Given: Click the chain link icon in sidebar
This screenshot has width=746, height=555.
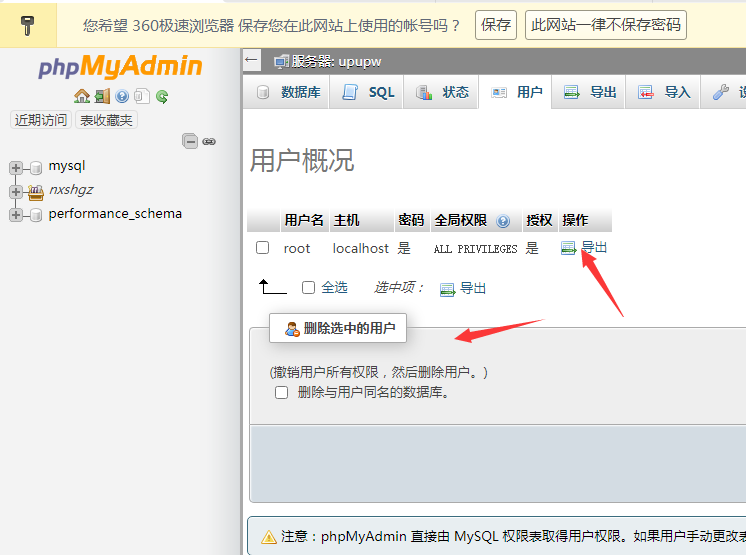Looking at the screenshot, I should 209,142.
